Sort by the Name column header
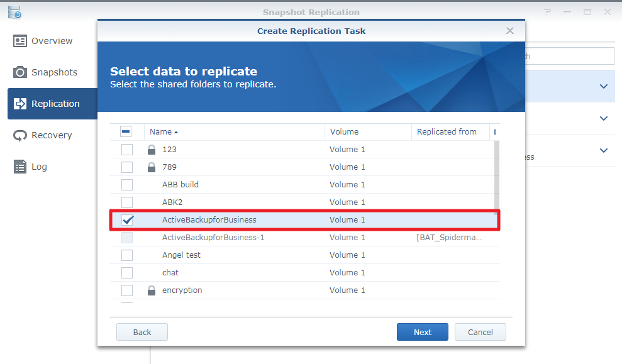Screen dimensions: 622x364 (x=161, y=132)
